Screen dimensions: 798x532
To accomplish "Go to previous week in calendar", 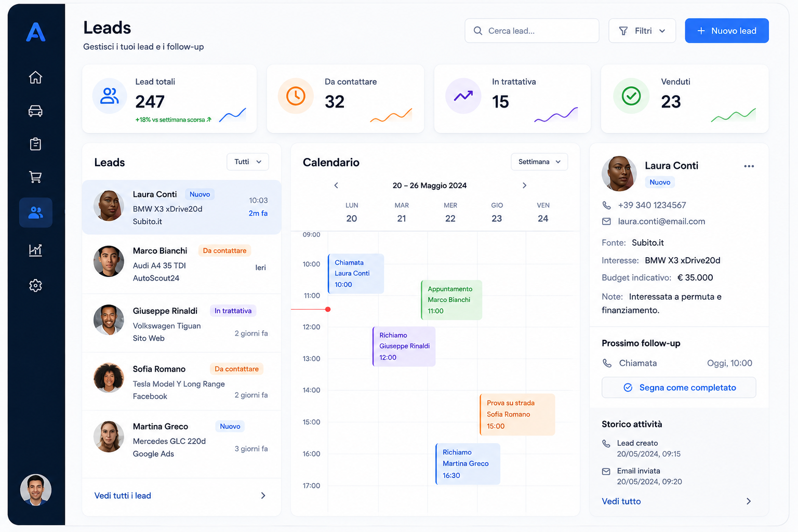I will click(x=336, y=185).
